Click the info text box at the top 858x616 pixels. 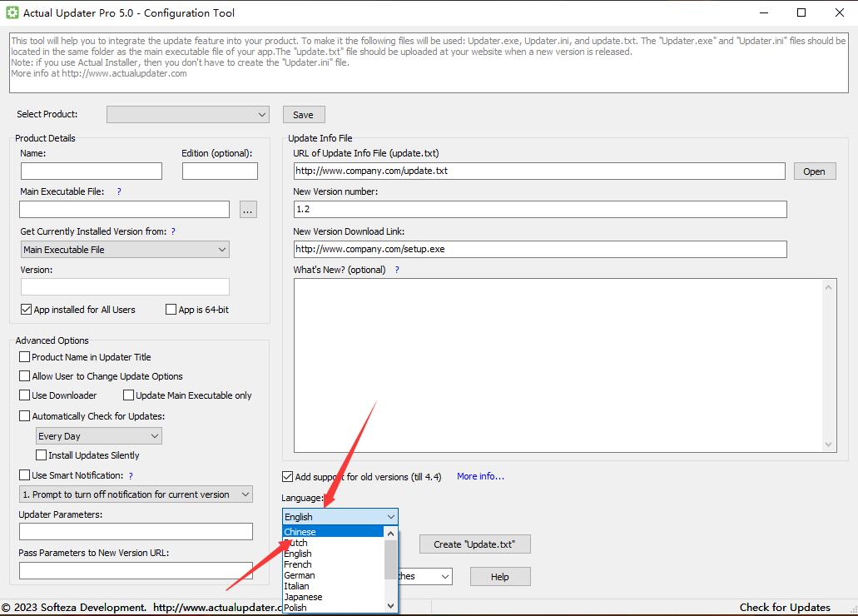(429, 62)
